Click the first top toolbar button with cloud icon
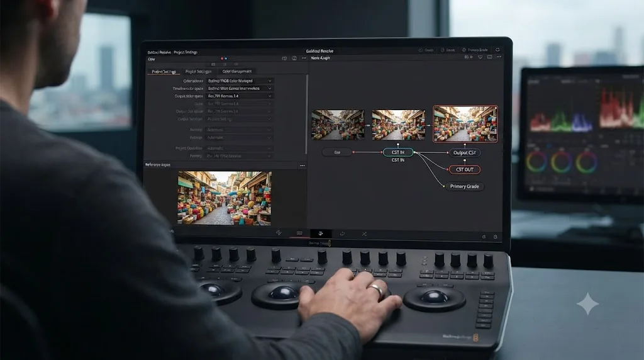The width and height of the screenshot is (644, 360). (426, 50)
